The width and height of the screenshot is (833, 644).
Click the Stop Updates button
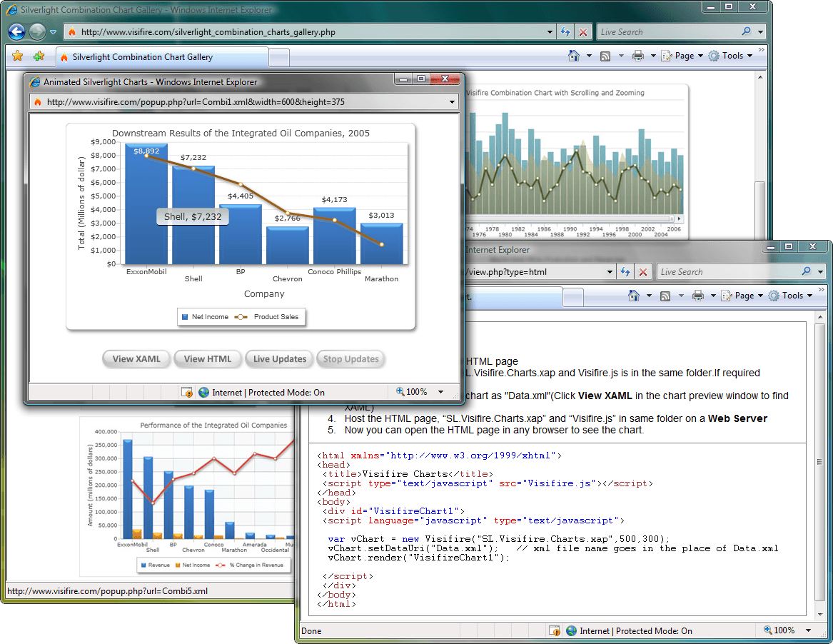(x=350, y=359)
